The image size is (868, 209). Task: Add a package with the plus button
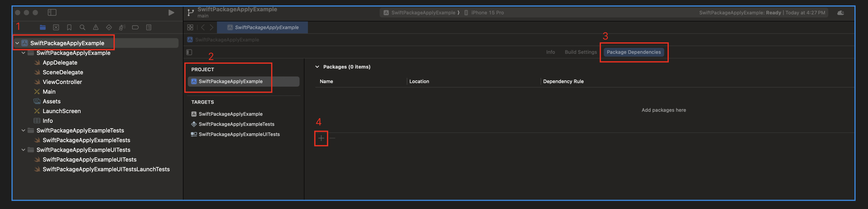[x=321, y=138]
